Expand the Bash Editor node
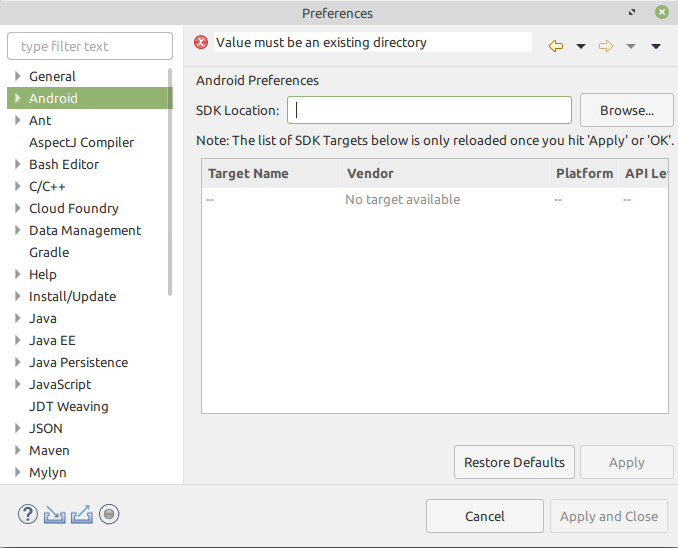This screenshot has width=678, height=548. tap(17, 164)
